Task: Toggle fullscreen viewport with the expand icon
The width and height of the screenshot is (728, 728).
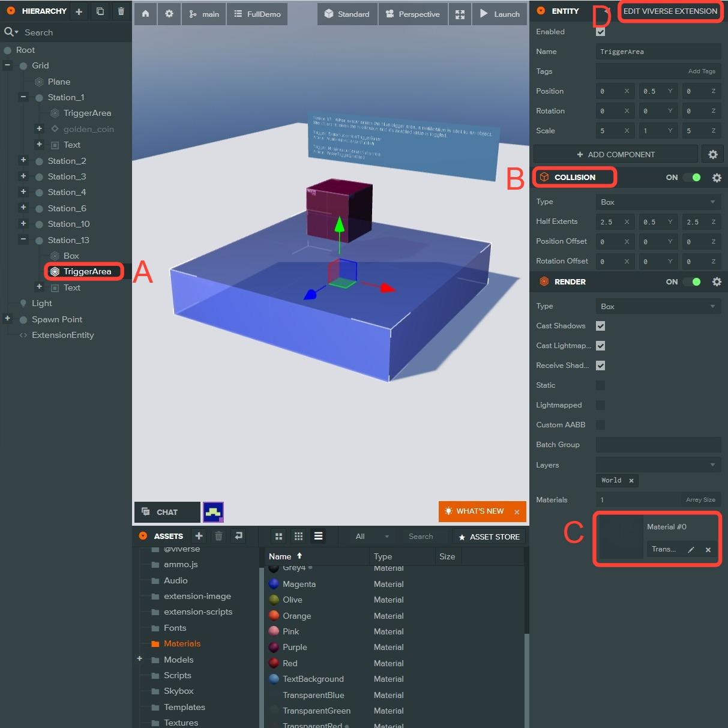Action: (x=460, y=14)
